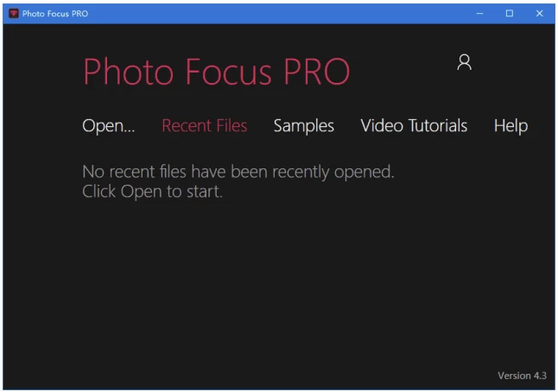Click the title bar text Photo Focus PRO
This screenshot has width=558, height=392.
coord(55,13)
